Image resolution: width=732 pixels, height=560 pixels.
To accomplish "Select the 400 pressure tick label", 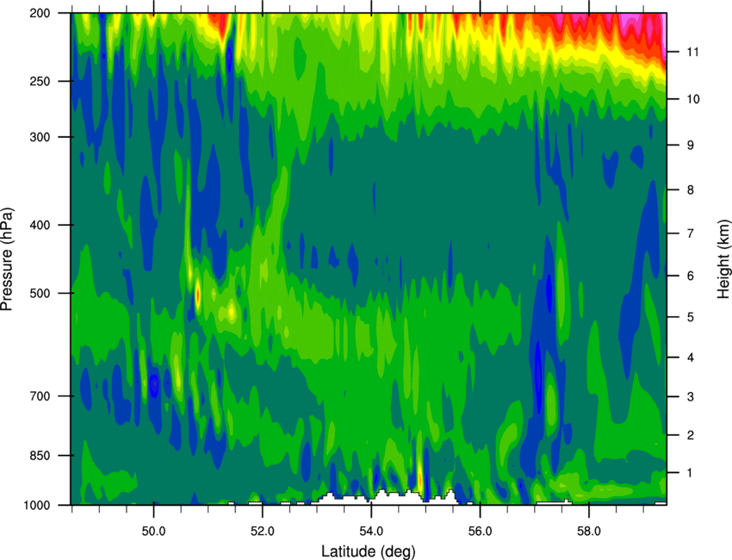I will [40, 225].
